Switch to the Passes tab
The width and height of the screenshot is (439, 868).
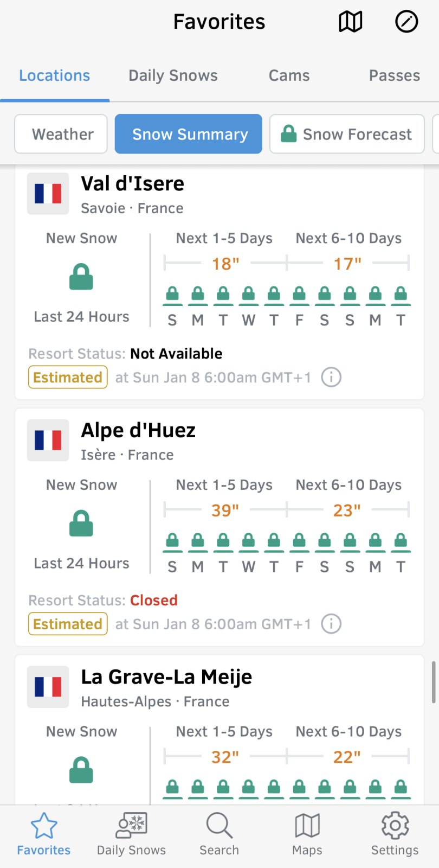[394, 75]
